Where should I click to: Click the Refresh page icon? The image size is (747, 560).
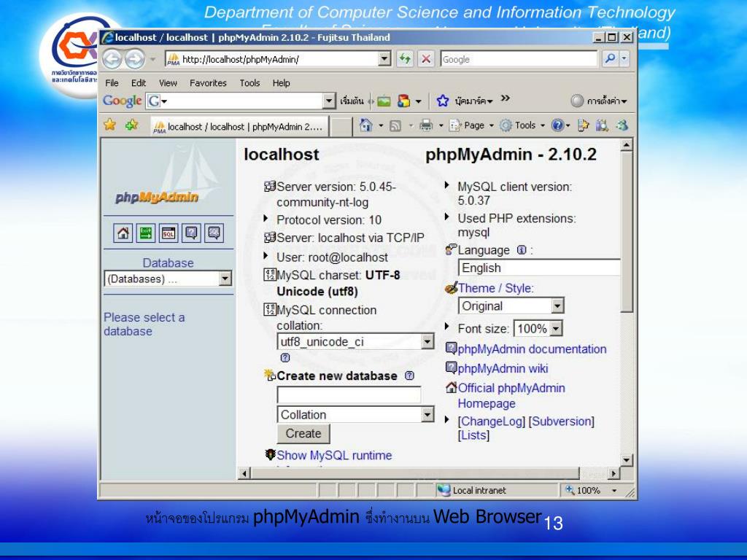point(405,59)
